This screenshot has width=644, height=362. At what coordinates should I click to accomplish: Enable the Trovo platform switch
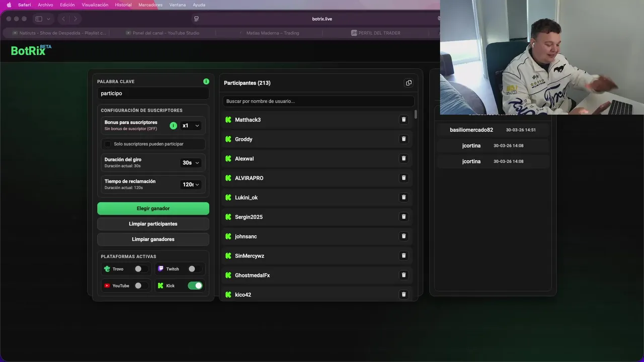click(x=141, y=269)
